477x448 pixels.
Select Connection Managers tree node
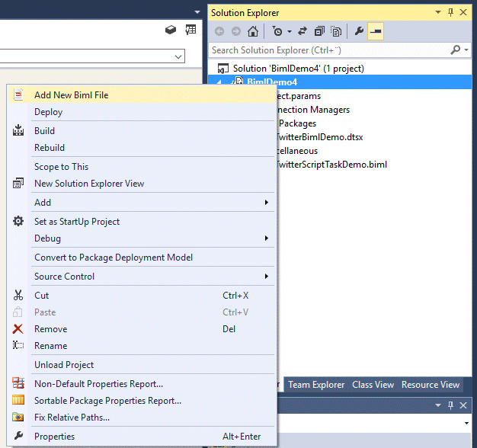click(x=314, y=110)
